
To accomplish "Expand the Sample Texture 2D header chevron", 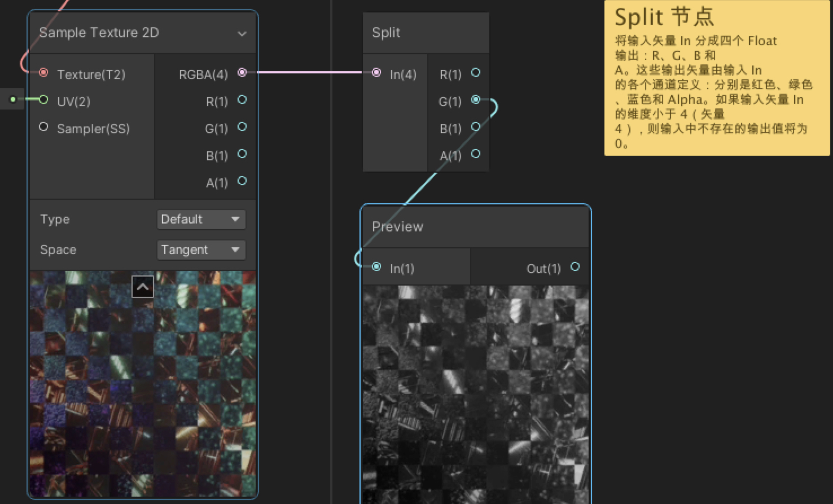I will (242, 33).
